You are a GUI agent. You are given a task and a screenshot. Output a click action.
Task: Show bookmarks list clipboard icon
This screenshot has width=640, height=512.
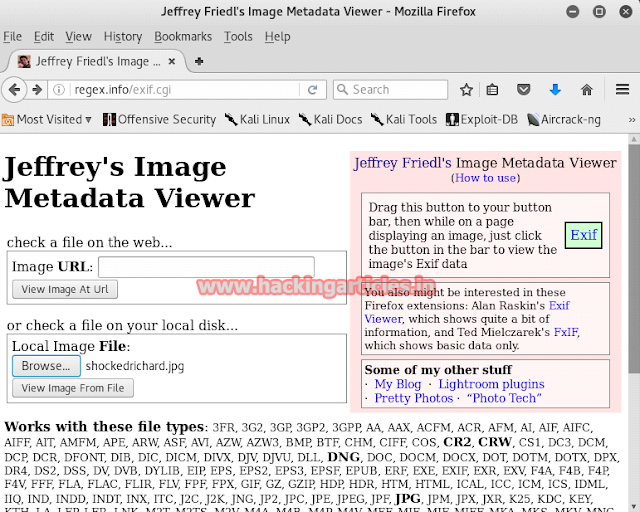(492, 90)
